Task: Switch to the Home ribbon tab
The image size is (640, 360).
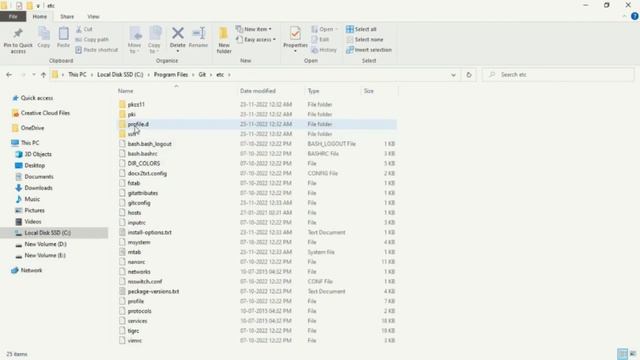Action: (x=40, y=17)
